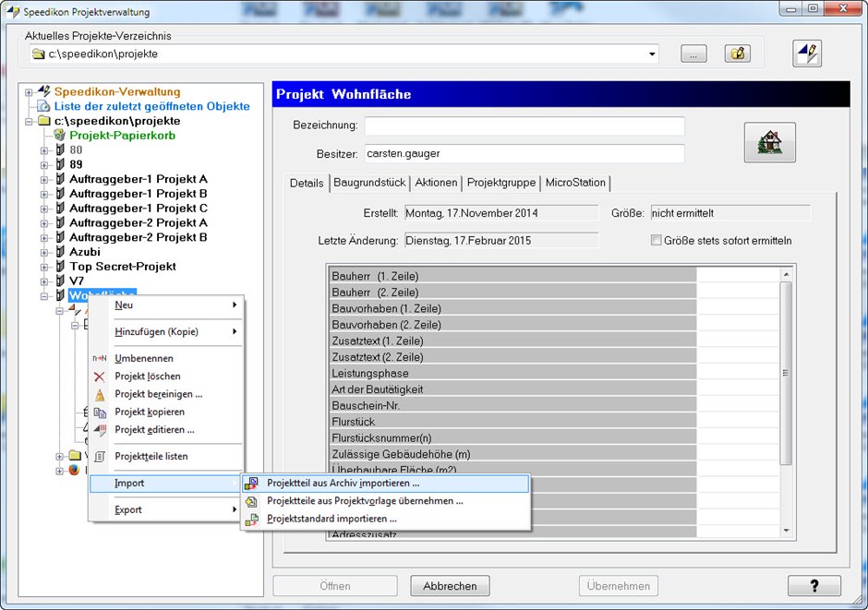
Task: Click the Besitzer input field
Action: 524,154
